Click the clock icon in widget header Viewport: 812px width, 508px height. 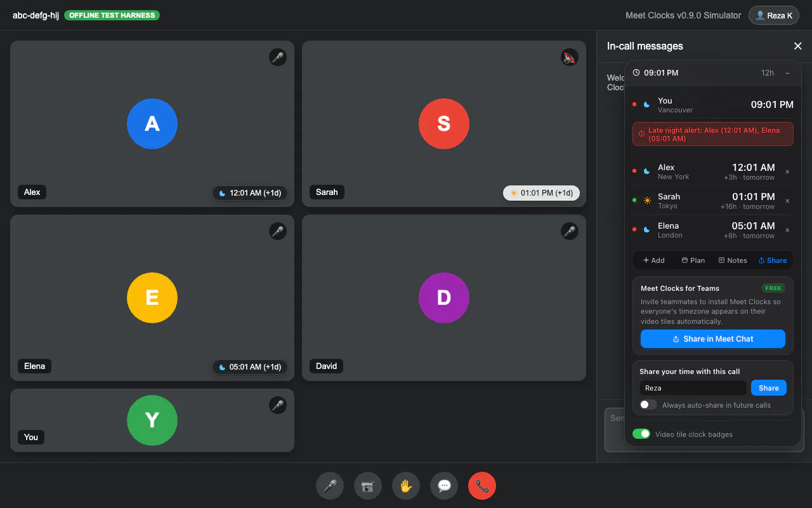pyautogui.click(x=636, y=73)
